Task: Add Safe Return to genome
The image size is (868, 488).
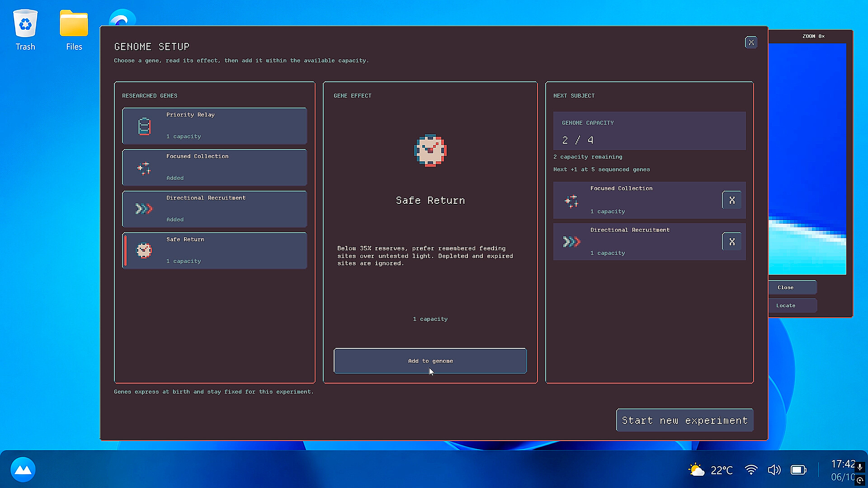Action: coord(430,361)
